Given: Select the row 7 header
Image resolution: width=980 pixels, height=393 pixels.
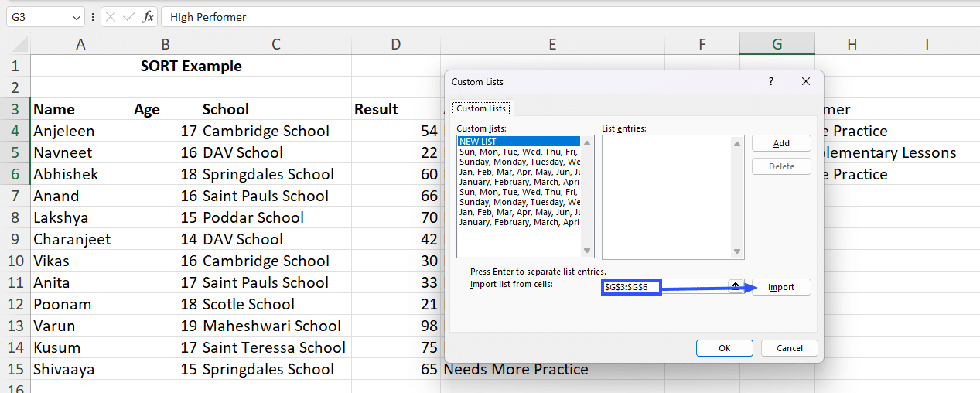Looking at the screenshot, I should 15,196.
